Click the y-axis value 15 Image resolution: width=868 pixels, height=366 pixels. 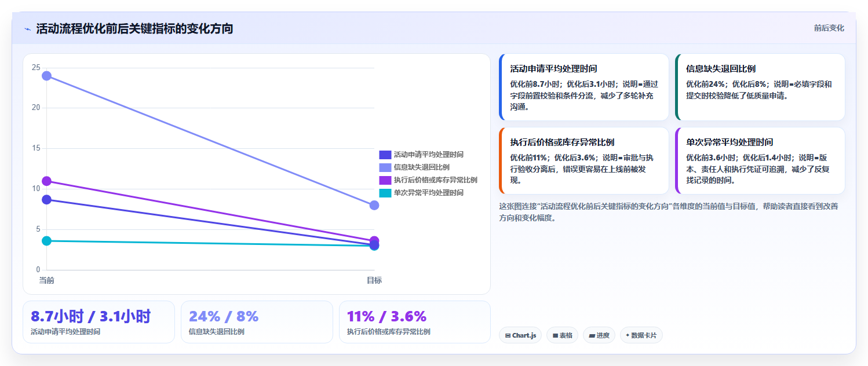36,148
